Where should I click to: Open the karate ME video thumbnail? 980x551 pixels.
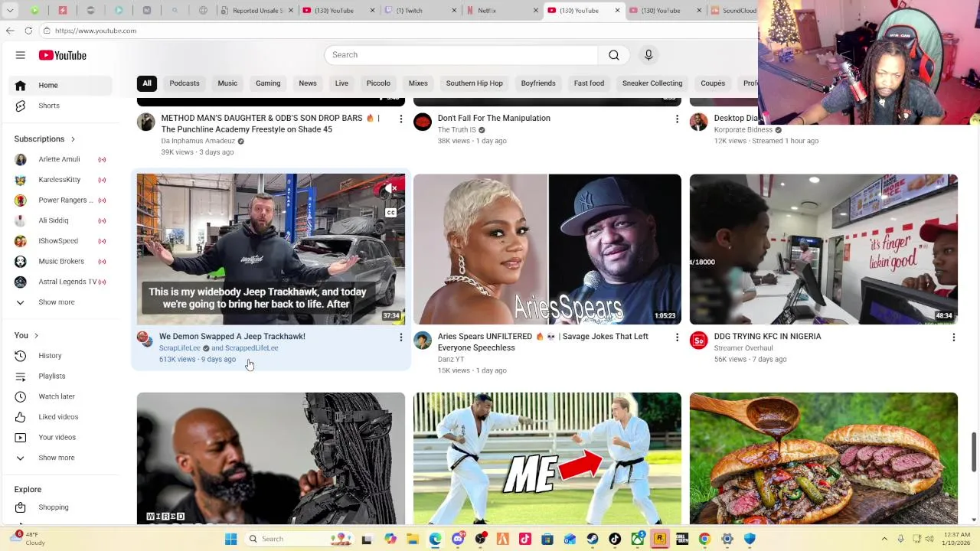click(547, 458)
